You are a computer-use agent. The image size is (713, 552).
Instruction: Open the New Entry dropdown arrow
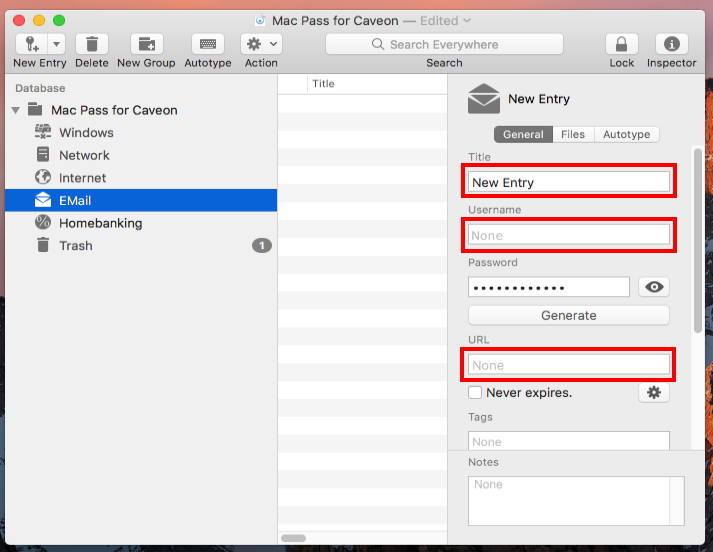56,44
